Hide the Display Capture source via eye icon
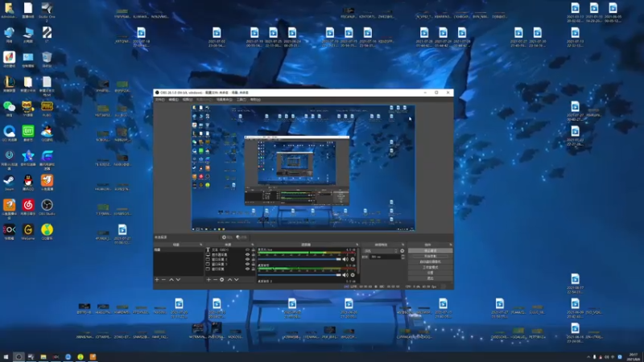644x362 pixels. pos(247,254)
